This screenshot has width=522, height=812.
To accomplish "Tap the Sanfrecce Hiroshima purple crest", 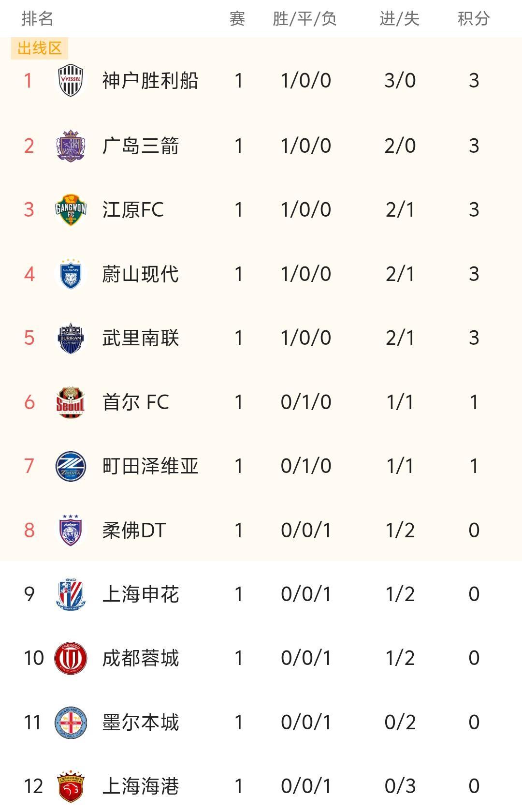I will pyautogui.click(x=71, y=146).
